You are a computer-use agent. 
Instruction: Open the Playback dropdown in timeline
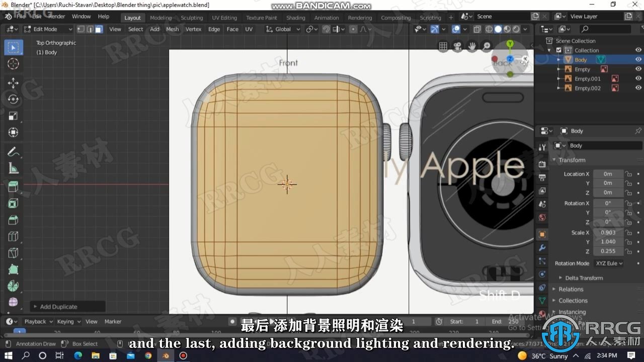pos(38,322)
